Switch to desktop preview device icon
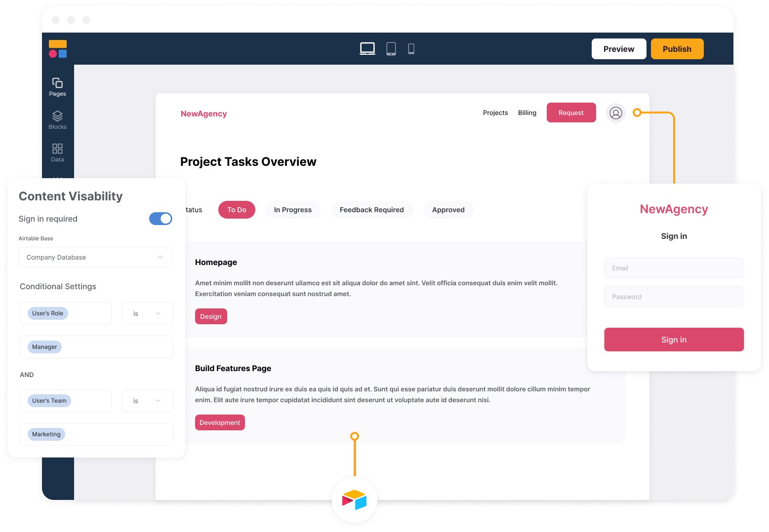The height and width of the screenshot is (532, 769). pyautogui.click(x=367, y=48)
